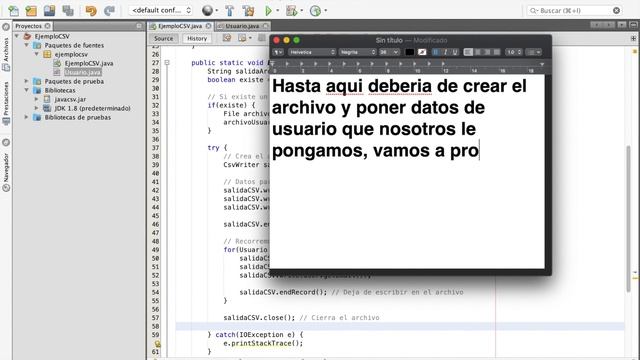Open the default configuration combo box
This screenshot has width=640, height=360.
(x=161, y=10)
